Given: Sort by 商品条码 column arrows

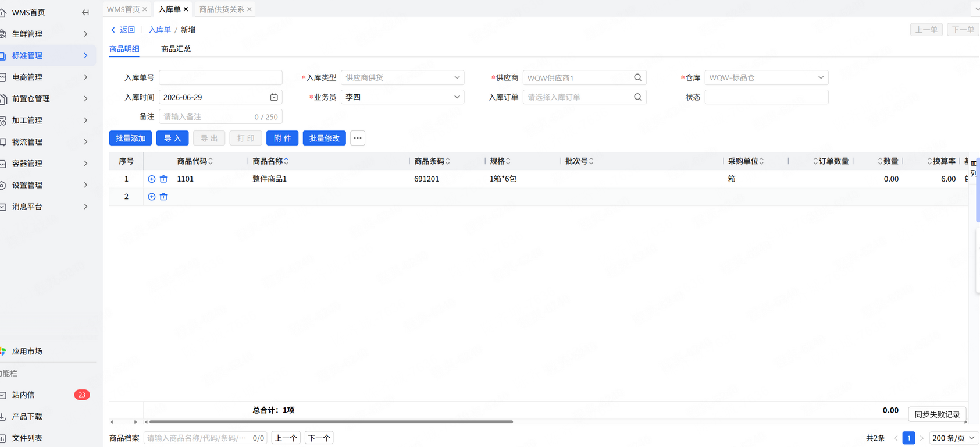Looking at the screenshot, I should pos(448,161).
